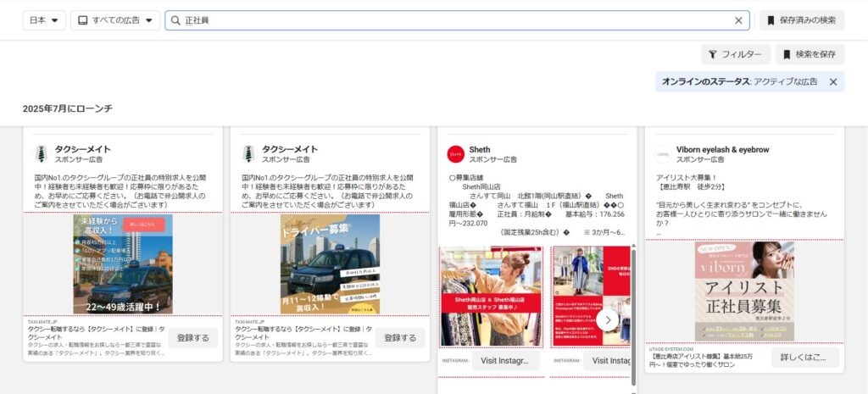Click the UTAGE-SYSTEM.COM domain text

pyautogui.click(x=671, y=349)
